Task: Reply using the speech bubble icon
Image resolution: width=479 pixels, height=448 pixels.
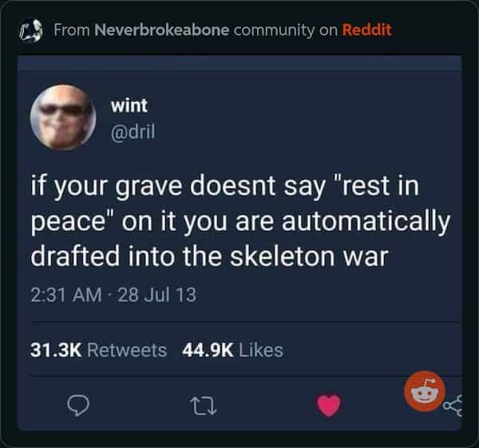Action: coord(78,406)
